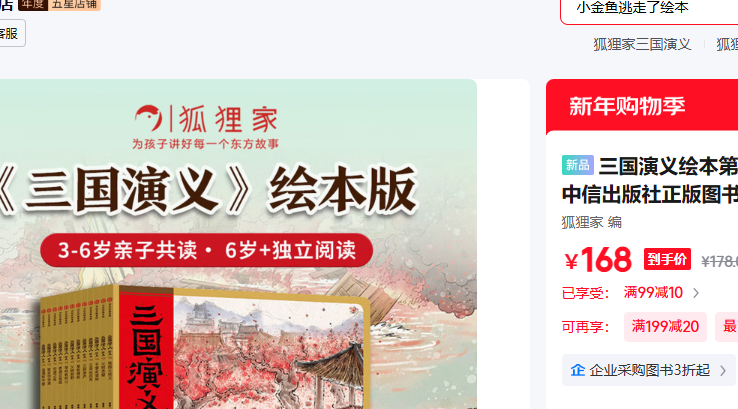Click the 狐狸家 fox logo icon

(x=149, y=118)
